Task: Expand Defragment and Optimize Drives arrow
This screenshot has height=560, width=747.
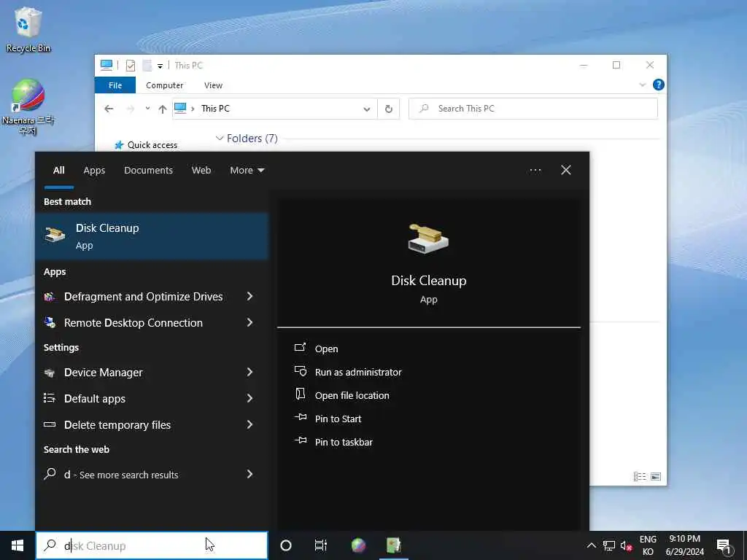Action: 249,296
